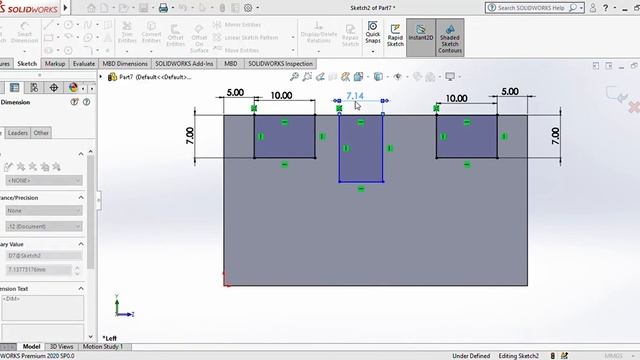Open the .12 (Document) precision dropdown

[x=44, y=226]
